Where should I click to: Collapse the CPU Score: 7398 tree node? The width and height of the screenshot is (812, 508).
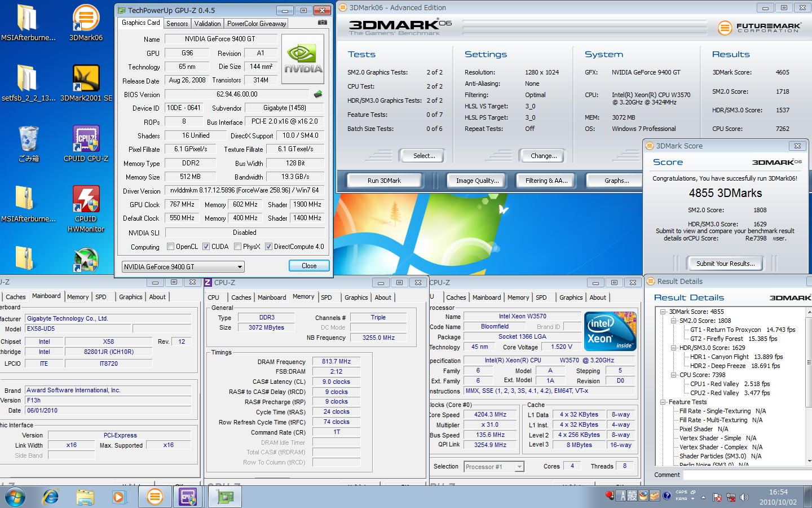[x=673, y=375]
